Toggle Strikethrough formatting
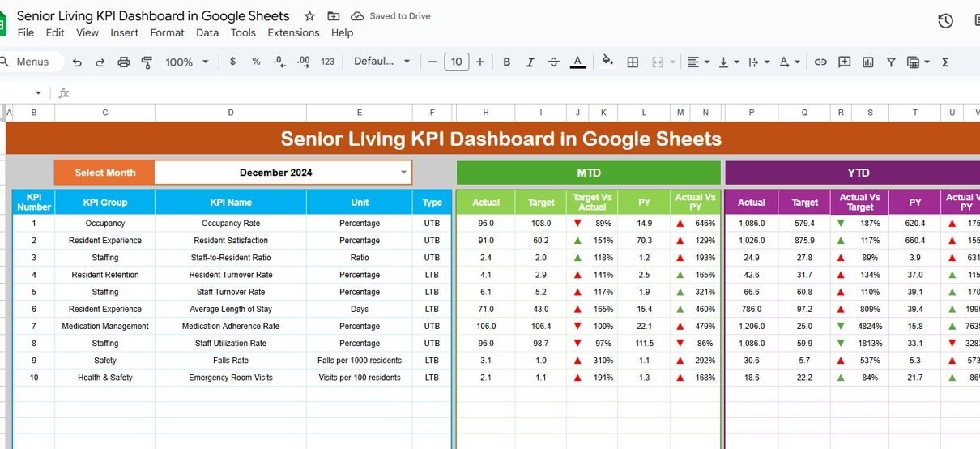The image size is (980, 449). (554, 62)
